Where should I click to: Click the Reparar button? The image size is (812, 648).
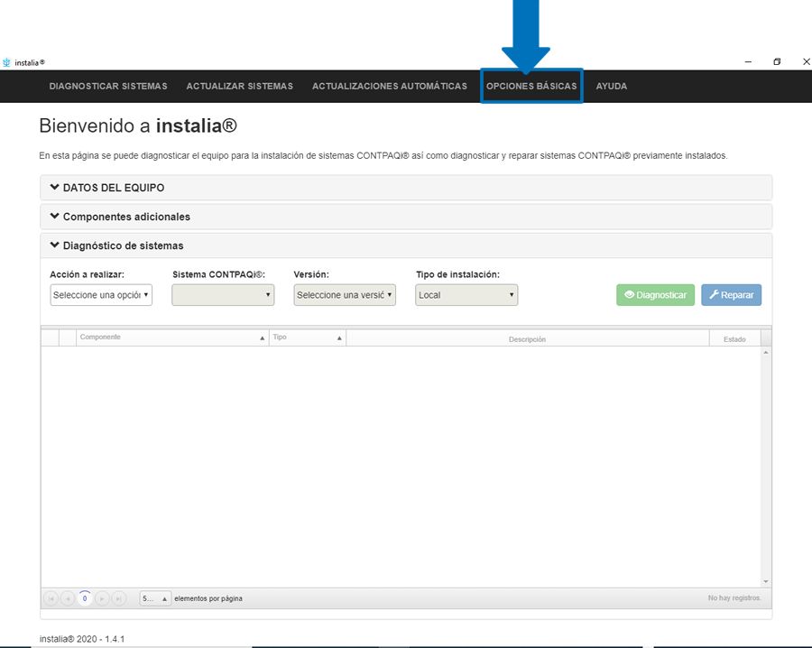pos(731,295)
